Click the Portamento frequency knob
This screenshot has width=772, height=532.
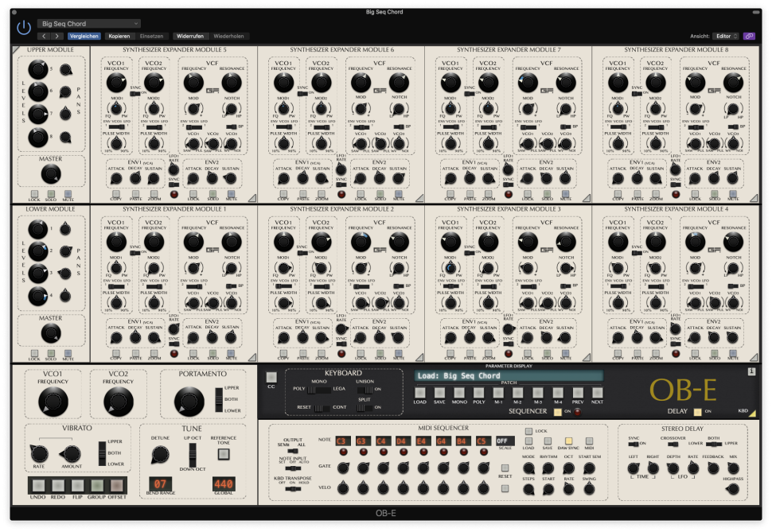189,401
